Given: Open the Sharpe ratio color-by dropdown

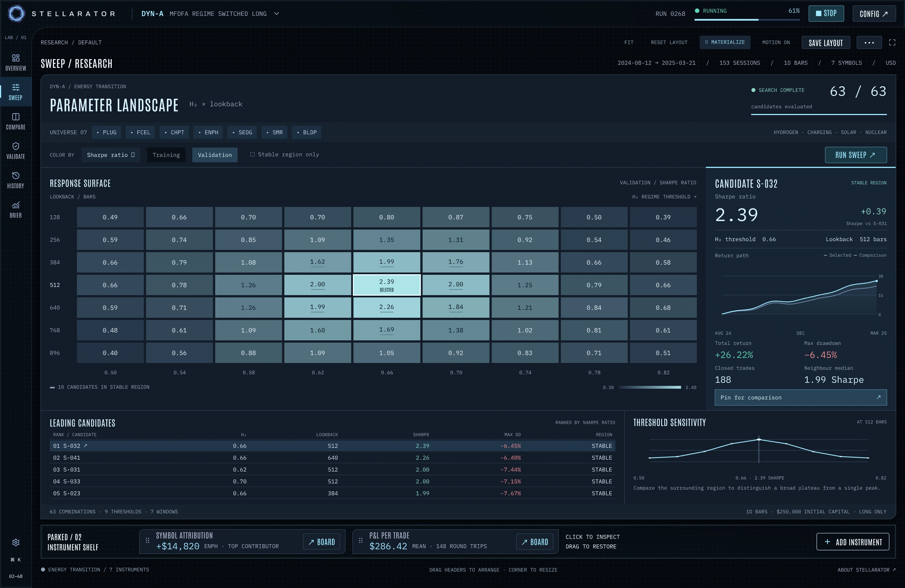Looking at the screenshot, I should pyautogui.click(x=111, y=155).
